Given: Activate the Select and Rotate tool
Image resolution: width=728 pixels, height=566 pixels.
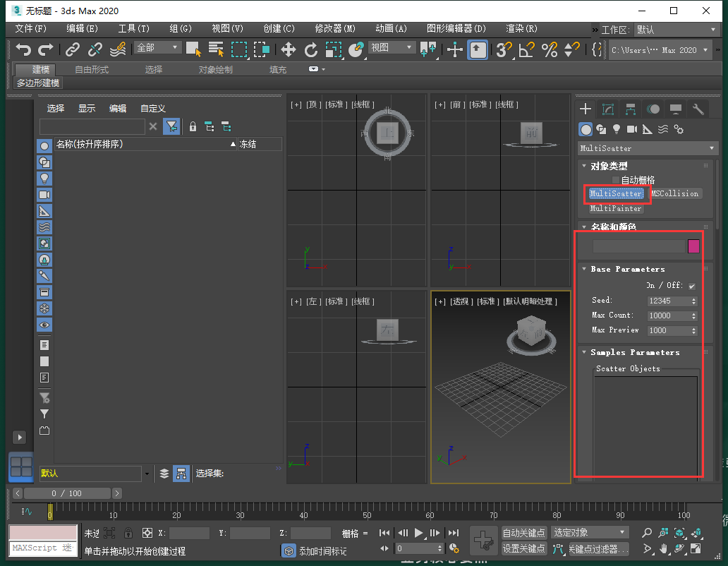Looking at the screenshot, I should 310,49.
